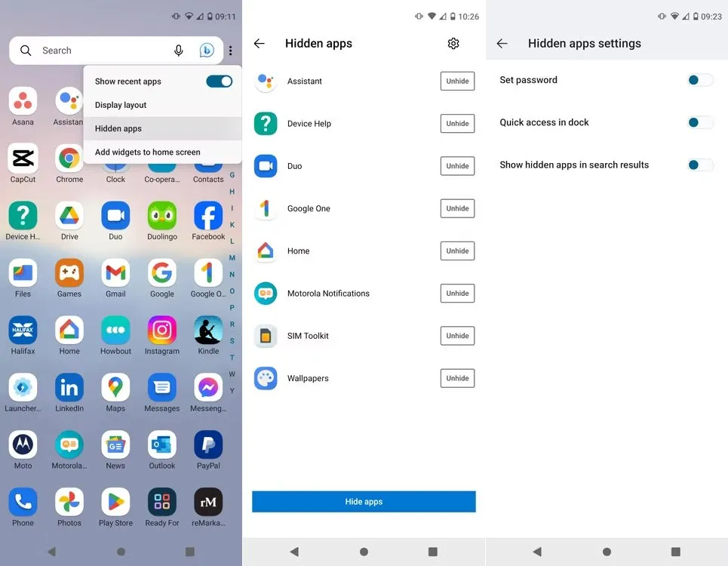The height and width of the screenshot is (566, 728).
Task: Open the PayPal app icon
Action: pyautogui.click(x=208, y=445)
